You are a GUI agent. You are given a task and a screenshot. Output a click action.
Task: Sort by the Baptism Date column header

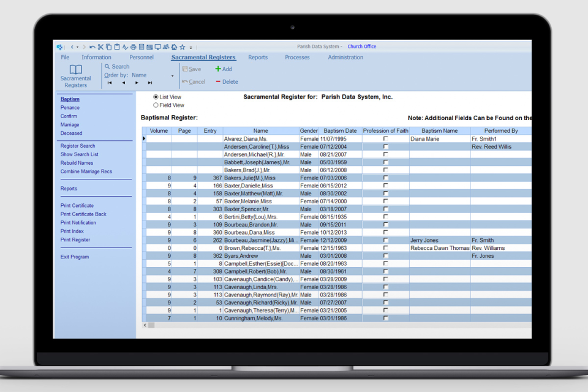[340, 131]
